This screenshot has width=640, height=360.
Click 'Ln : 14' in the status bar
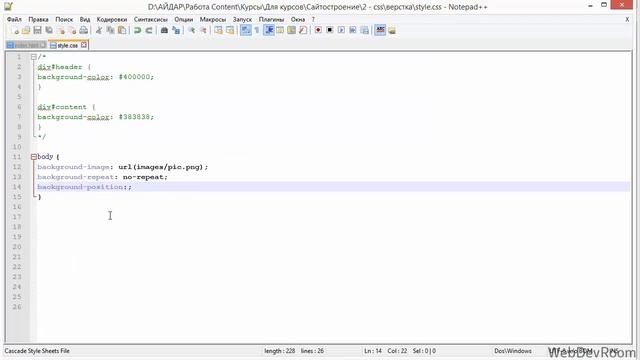373,351
